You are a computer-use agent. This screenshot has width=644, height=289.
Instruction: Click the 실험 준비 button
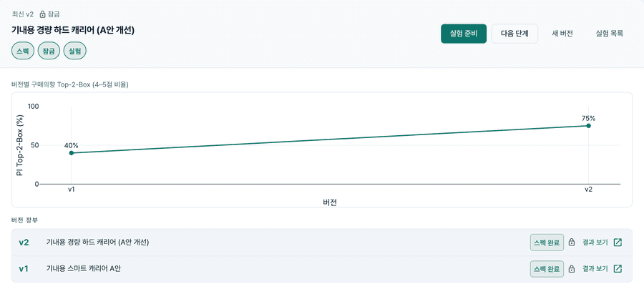[x=464, y=34]
